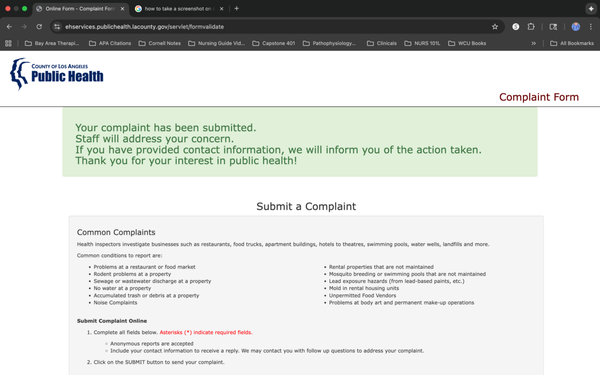Click 'Anonymous reports are accepted' text
Viewport: 600px width, 375px height.
click(x=152, y=344)
